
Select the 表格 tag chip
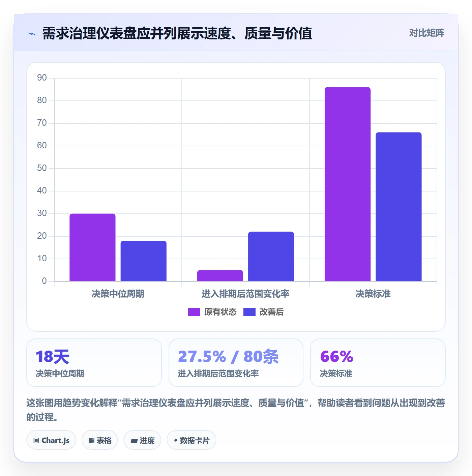point(100,440)
